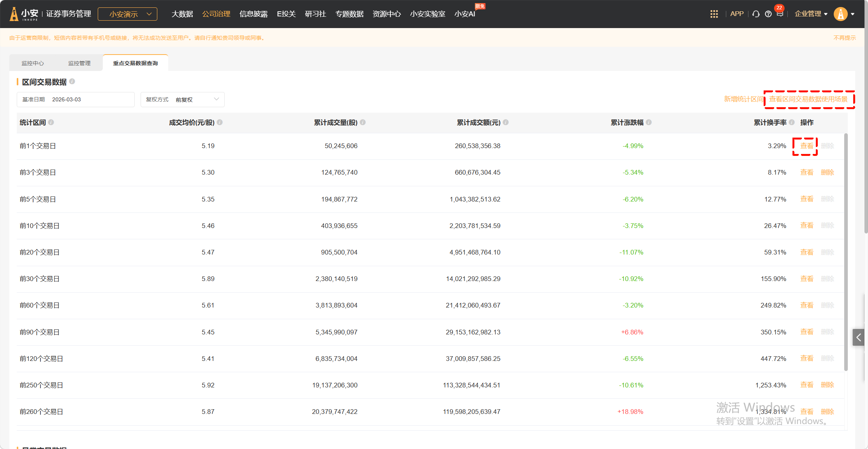The height and width of the screenshot is (449, 868).
Task: Switch to the 监控管理 tab
Action: pos(79,63)
